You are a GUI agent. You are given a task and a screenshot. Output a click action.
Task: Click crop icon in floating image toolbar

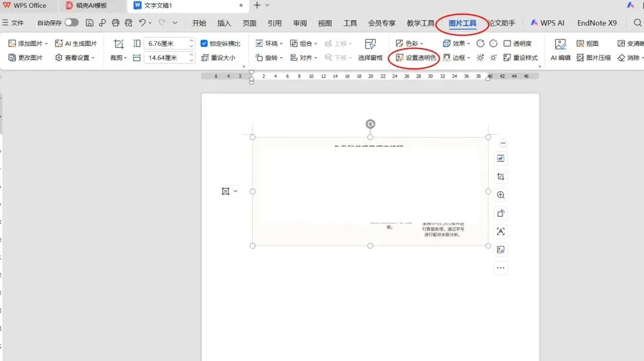point(501,177)
